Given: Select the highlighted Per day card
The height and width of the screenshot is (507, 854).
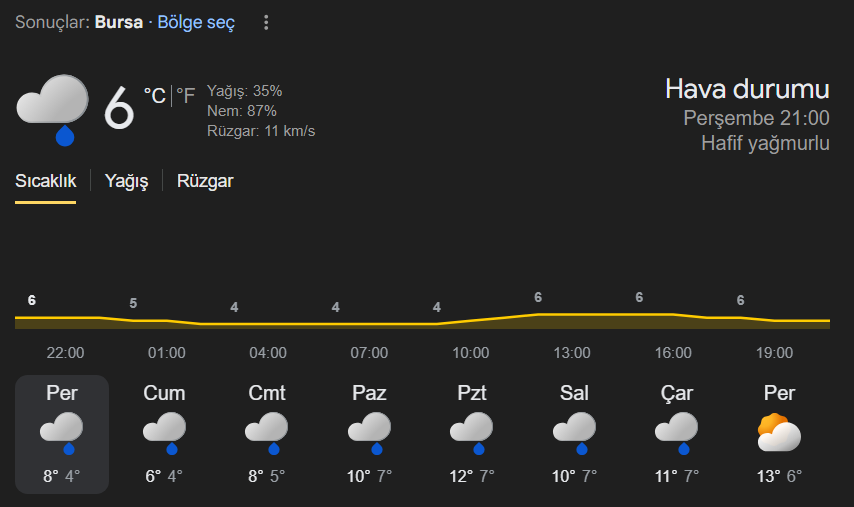Looking at the screenshot, I should (62, 434).
